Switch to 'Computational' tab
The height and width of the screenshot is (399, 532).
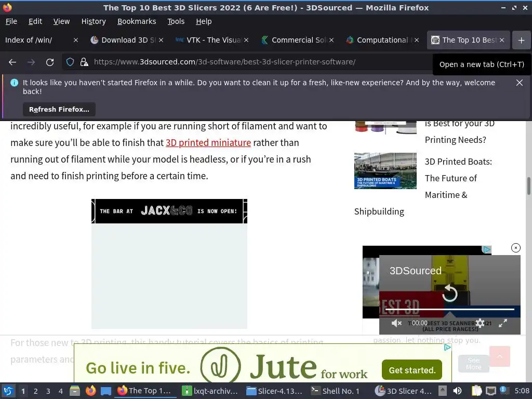[x=379, y=40]
